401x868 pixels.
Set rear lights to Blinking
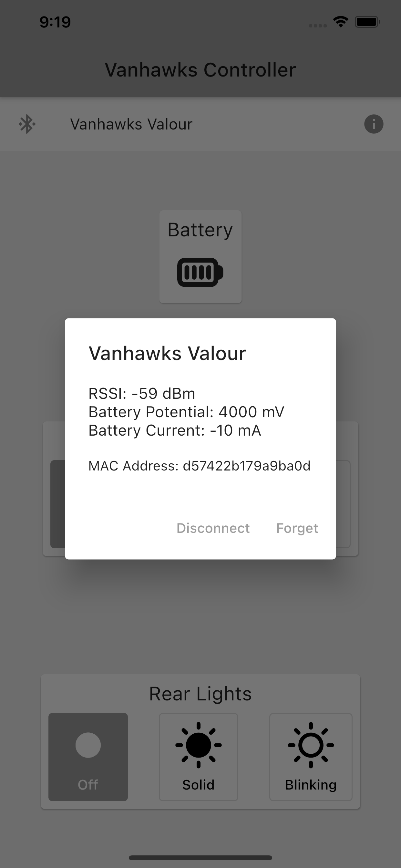click(x=311, y=757)
